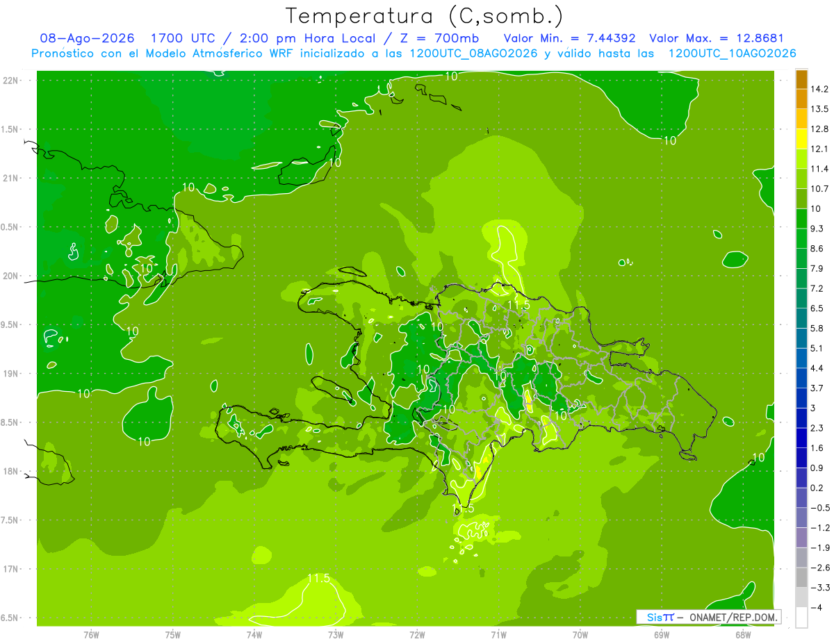Image resolution: width=834 pixels, height=644 pixels.
Task: Click the "74W" longitude axis label
Action: [254, 635]
